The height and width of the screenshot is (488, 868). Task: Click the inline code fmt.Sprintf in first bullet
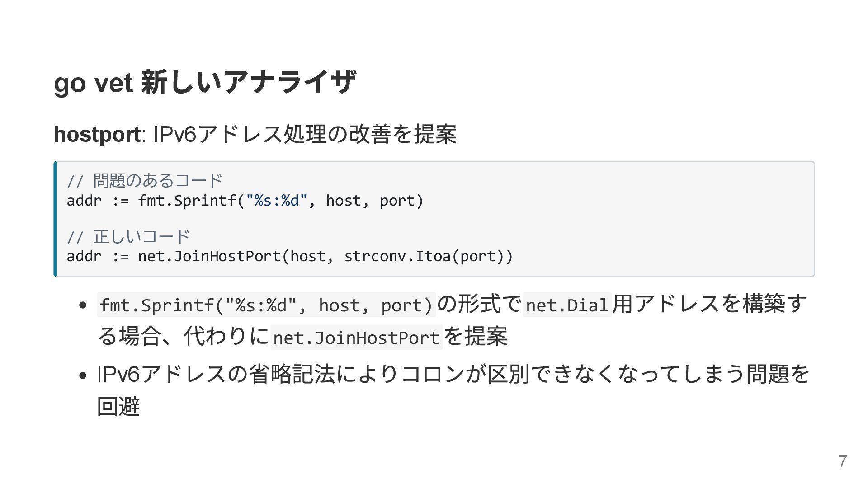[266, 305]
